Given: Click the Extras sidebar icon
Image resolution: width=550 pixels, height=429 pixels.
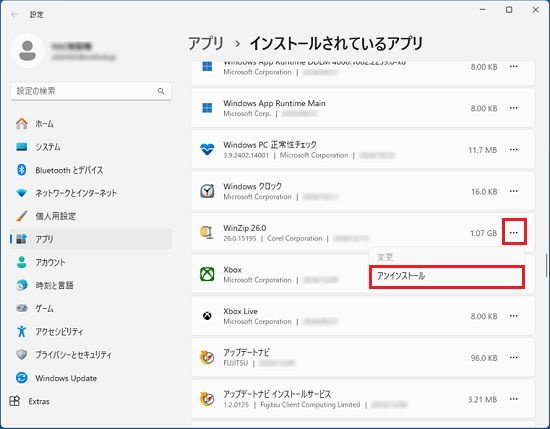Looking at the screenshot, I should pyautogui.click(x=14, y=401).
